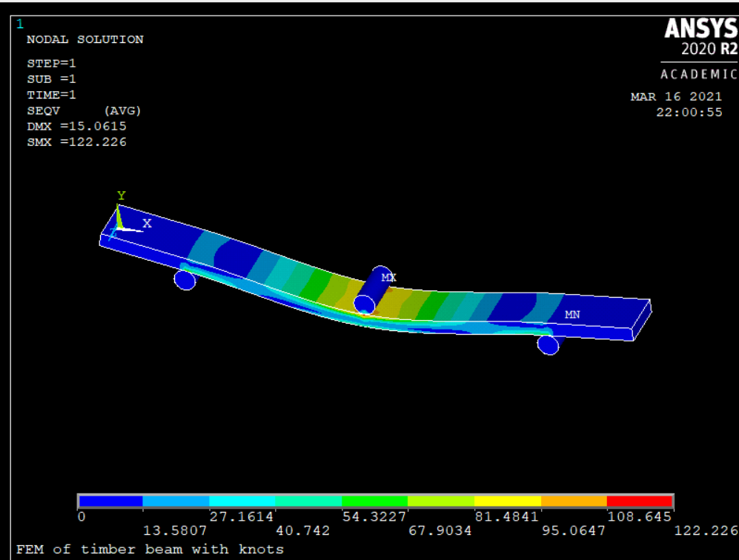Click the legend value 13.5807

point(175,531)
